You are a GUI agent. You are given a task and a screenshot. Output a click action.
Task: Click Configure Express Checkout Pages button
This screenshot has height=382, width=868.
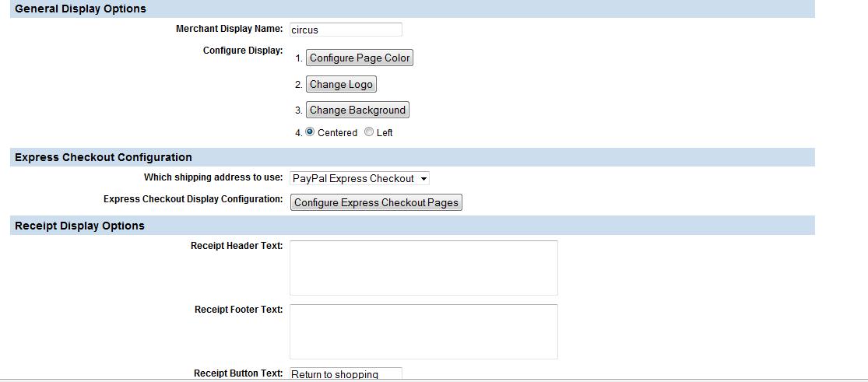pyautogui.click(x=376, y=203)
